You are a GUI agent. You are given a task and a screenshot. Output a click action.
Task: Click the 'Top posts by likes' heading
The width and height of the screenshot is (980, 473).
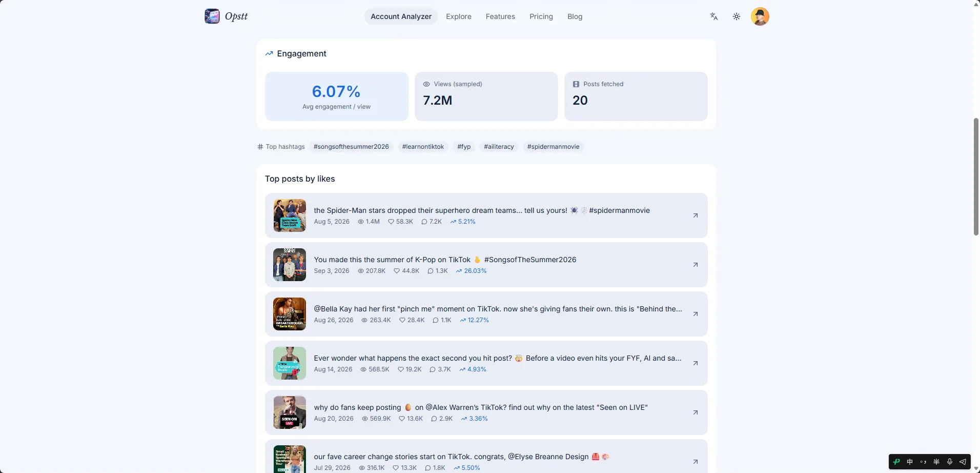click(300, 179)
